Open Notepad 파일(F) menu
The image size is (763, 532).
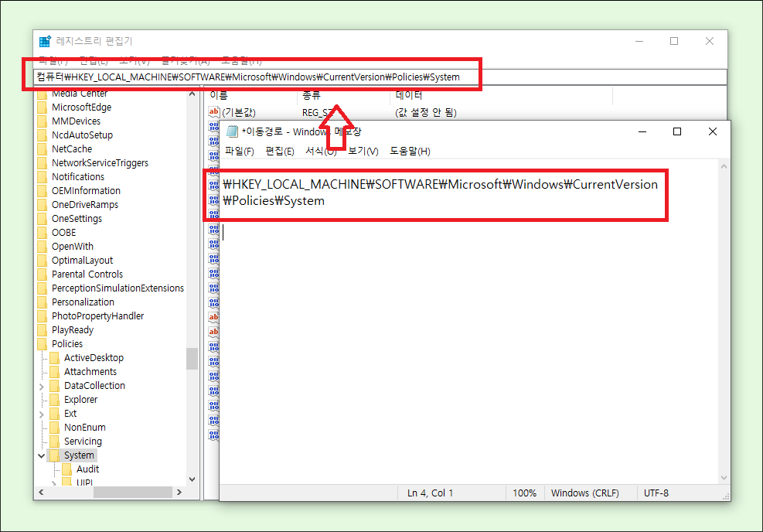tap(240, 152)
